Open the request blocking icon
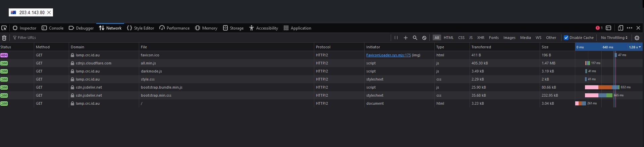 pos(424,38)
